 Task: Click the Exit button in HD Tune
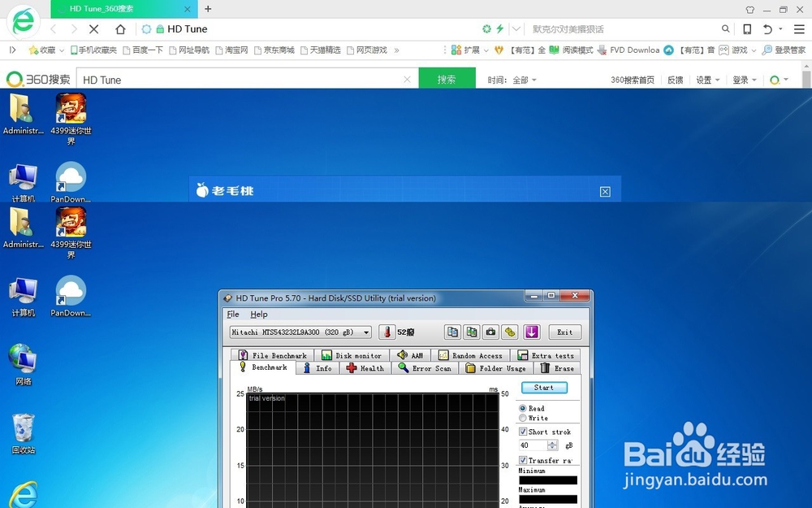click(x=564, y=332)
